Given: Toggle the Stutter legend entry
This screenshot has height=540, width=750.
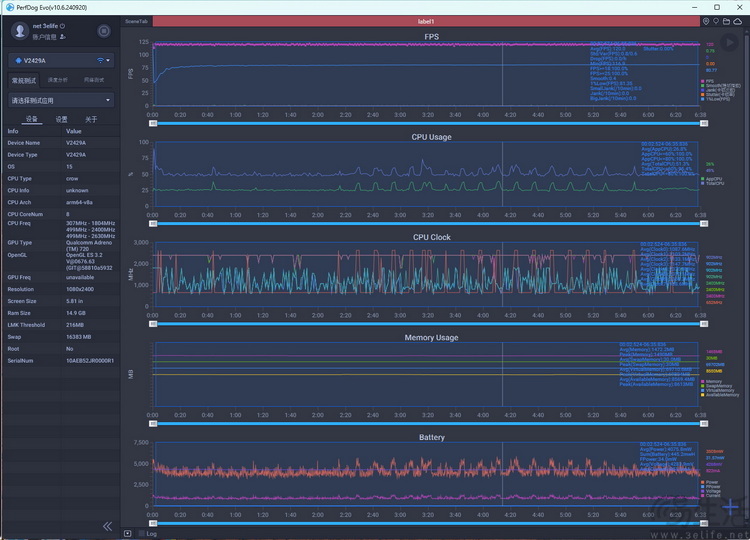Looking at the screenshot, I should click(715, 94).
